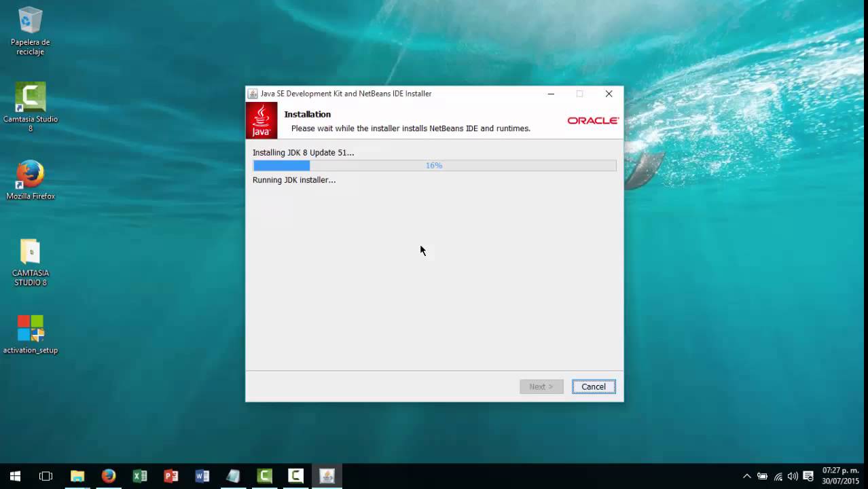The height and width of the screenshot is (489, 868).
Task: Launch Mozilla Firefox from desktop shortcut
Action: [30, 181]
